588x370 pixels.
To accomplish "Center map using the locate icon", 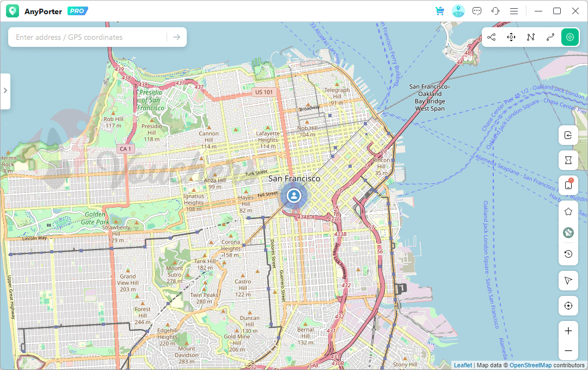I will 568,306.
